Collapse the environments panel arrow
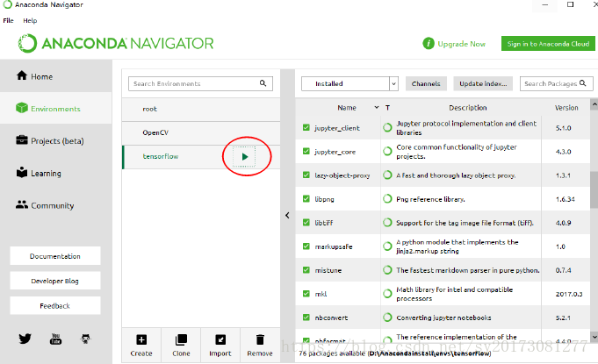Screen dimensions: 598x364 point(287,215)
